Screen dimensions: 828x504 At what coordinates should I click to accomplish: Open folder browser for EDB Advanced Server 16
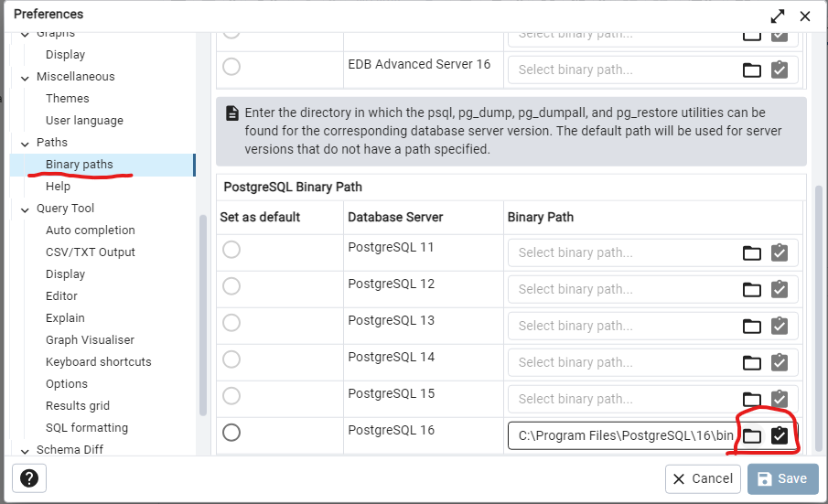[751, 70]
